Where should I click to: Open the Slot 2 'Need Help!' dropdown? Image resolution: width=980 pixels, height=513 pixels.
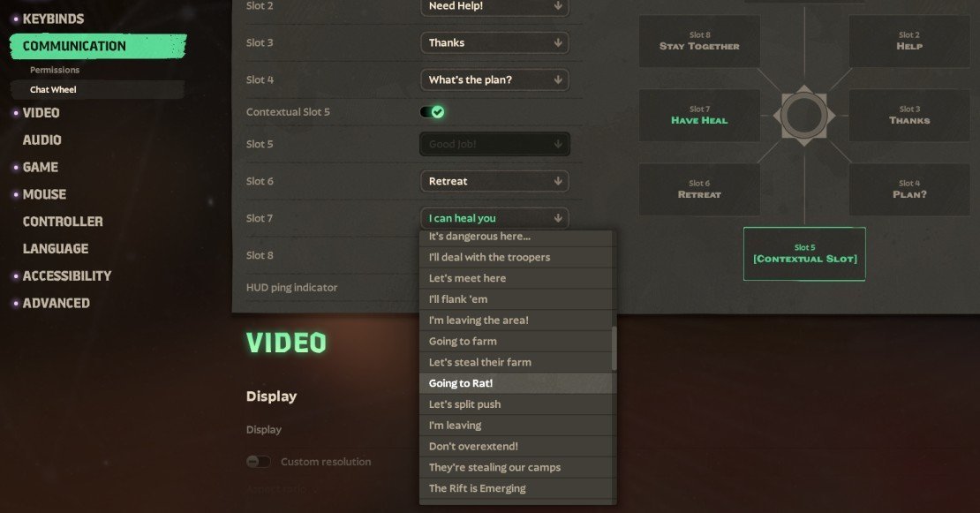pyautogui.click(x=494, y=6)
